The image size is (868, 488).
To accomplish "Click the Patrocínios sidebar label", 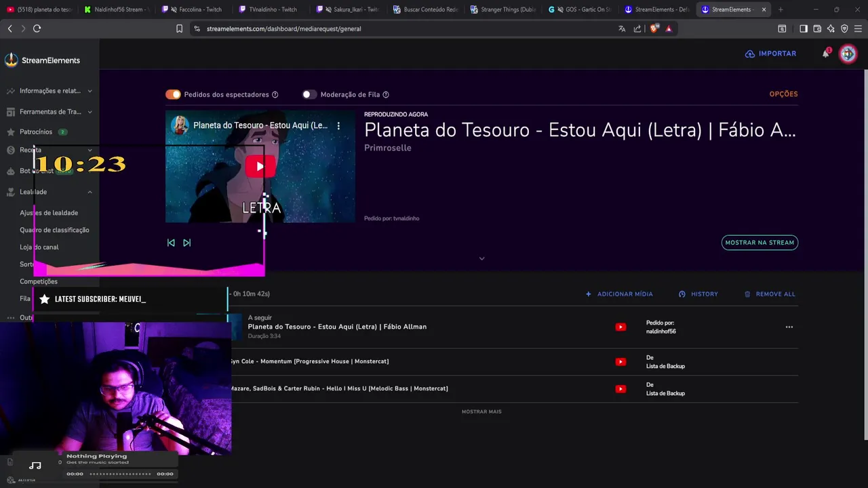I will [x=36, y=132].
